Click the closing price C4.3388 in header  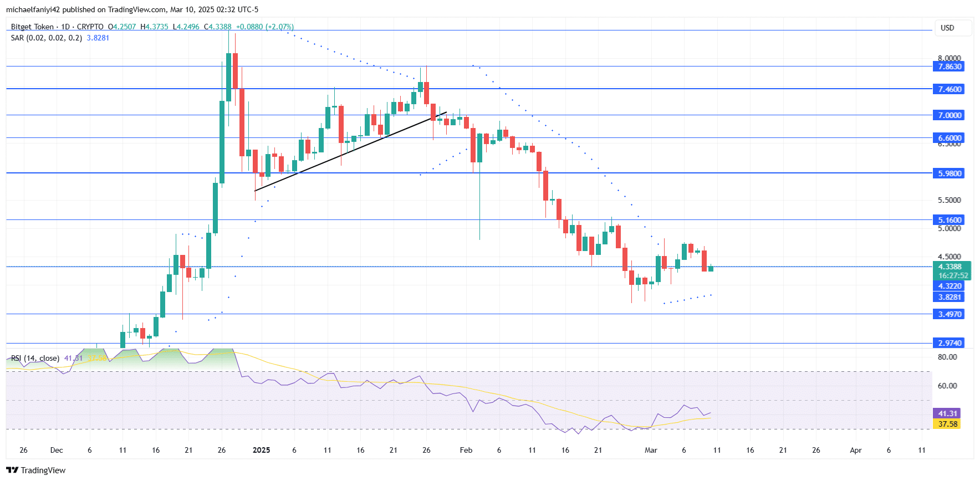218,27
